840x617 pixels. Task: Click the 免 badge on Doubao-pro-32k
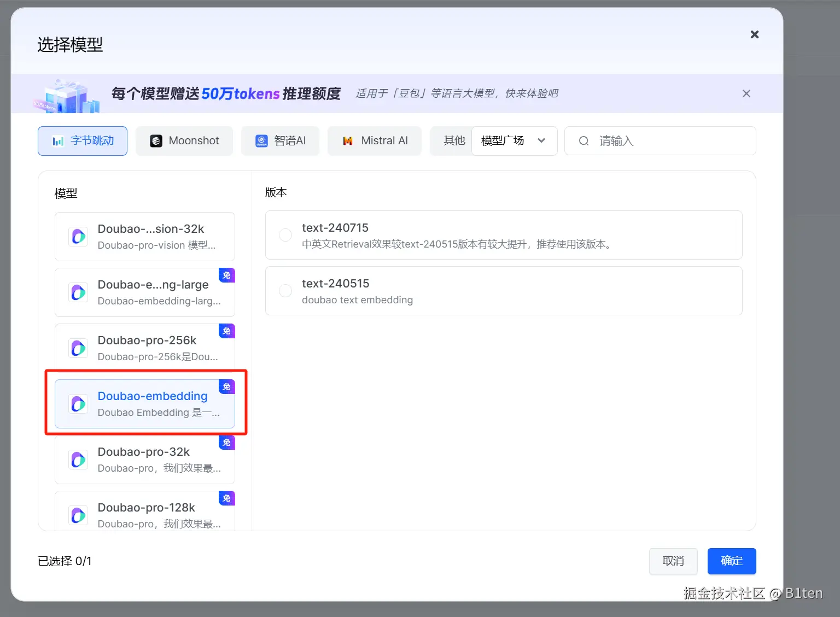point(227,443)
